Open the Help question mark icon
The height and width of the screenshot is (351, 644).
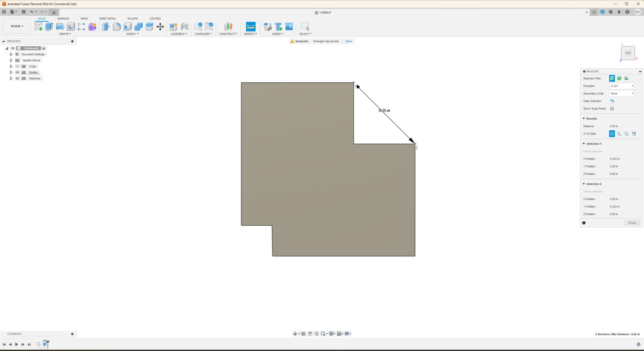click(x=627, y=12)
